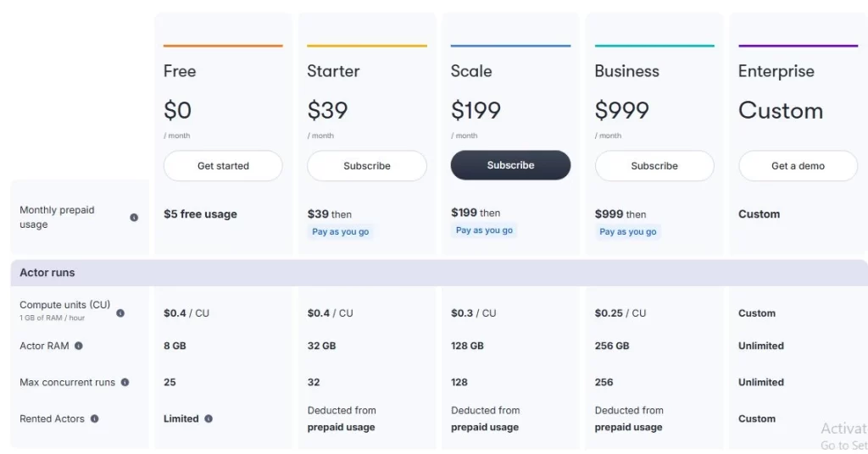This screenshot has height=454, width=868.
Task: Subscribe to the $199 Scale plan
Action: click(x=510, y=165)
